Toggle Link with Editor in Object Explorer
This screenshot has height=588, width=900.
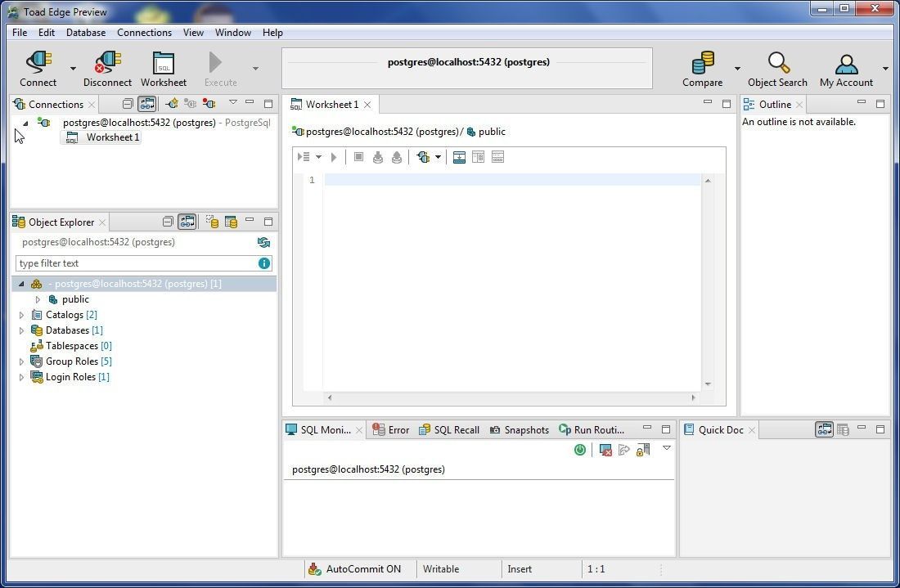[x=187, y=222]
